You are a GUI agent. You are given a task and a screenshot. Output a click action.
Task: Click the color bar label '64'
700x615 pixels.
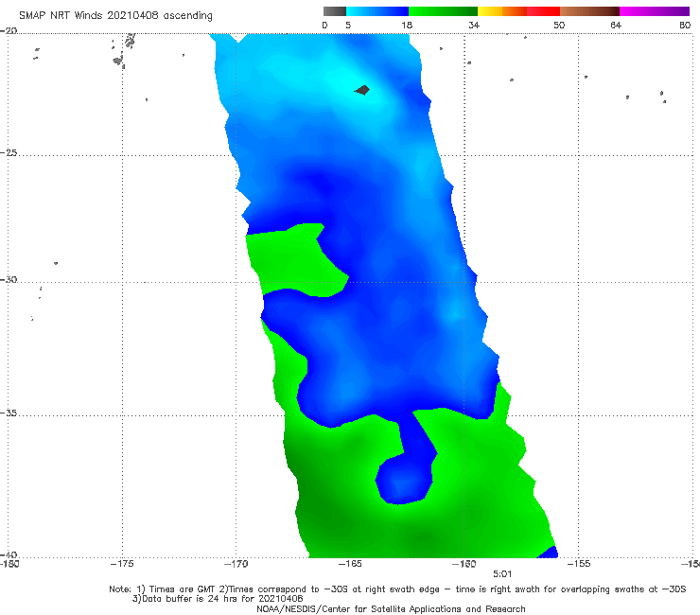click(616, 26)
